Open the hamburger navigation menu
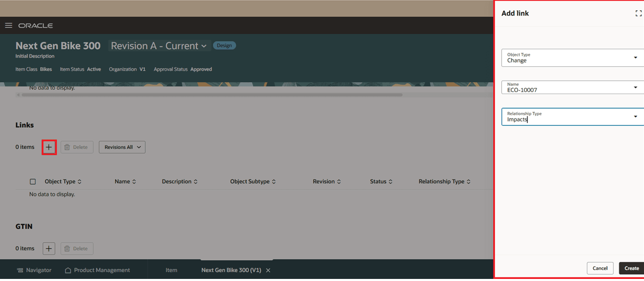 [9, 25]
